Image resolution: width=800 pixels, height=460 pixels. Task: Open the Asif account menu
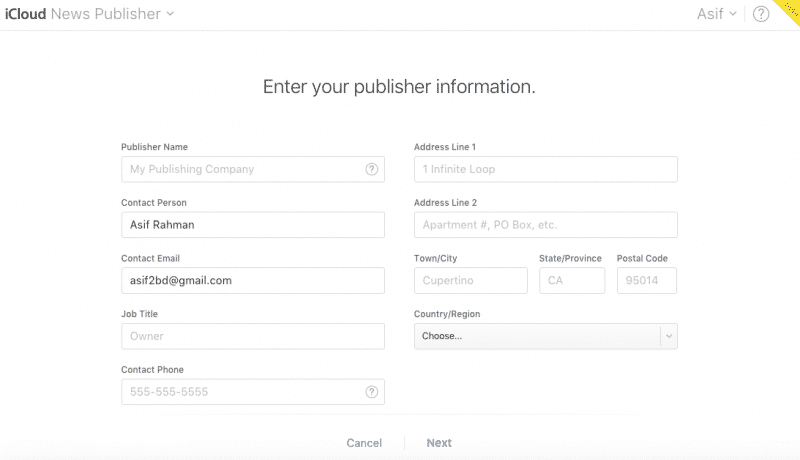717,14
